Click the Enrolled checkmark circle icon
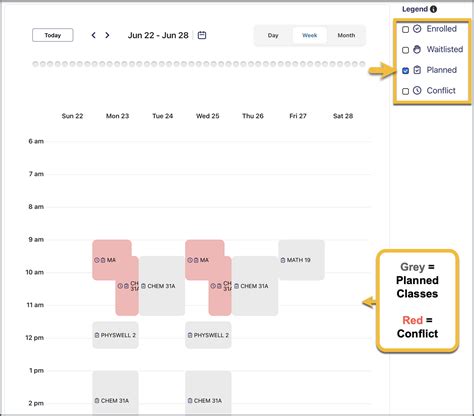The image size is (474, 416). 417,29
